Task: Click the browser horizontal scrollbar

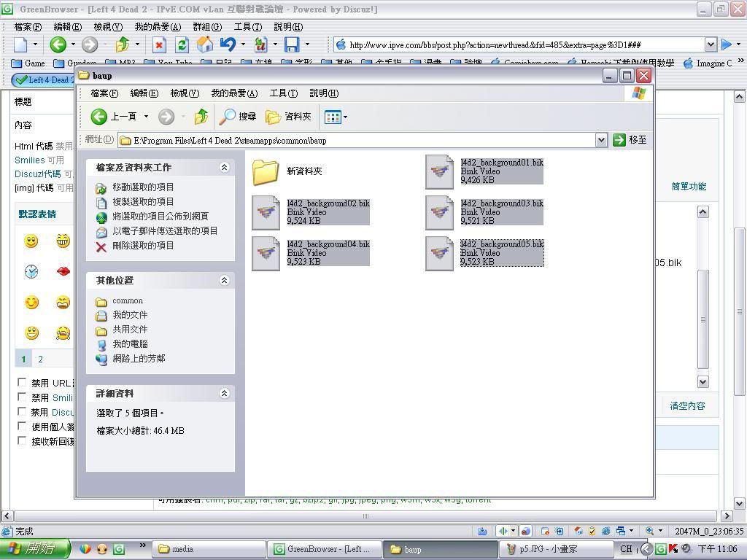Action: (x=365, y=516)
